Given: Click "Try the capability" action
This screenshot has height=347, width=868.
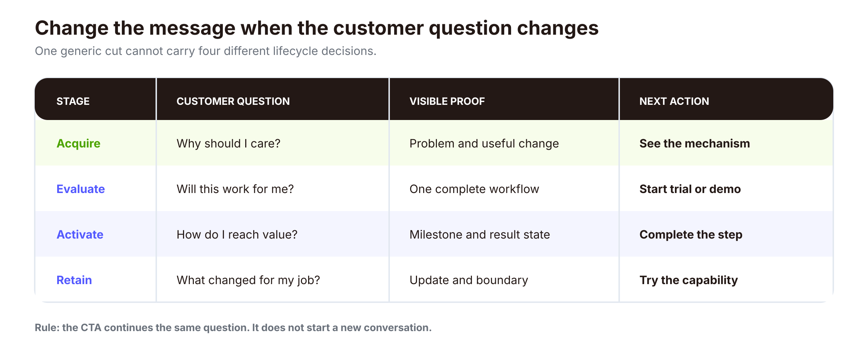Looking at the screenshot, I should [x=689, y=280].
